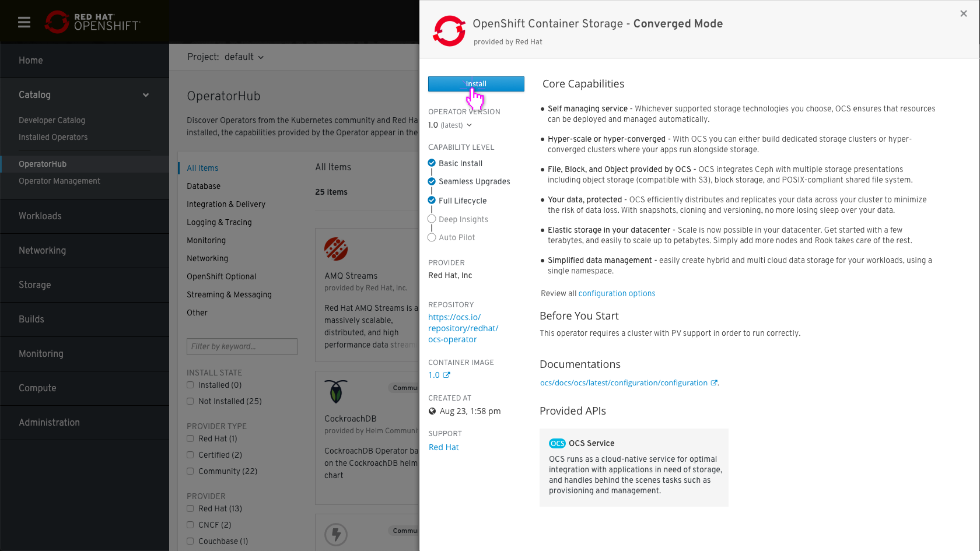
Task: Focus the Filter by keyword field
Action: (242, 346)
